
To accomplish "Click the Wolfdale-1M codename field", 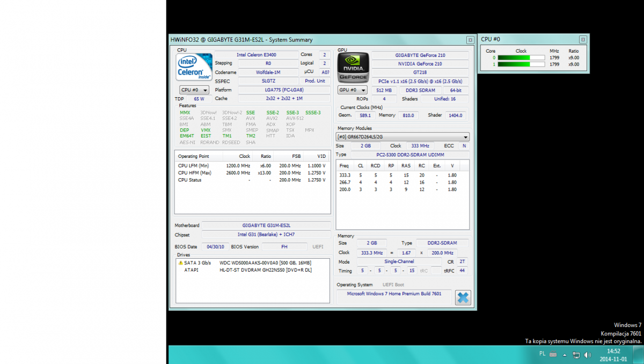I will (x=268, y=72).
